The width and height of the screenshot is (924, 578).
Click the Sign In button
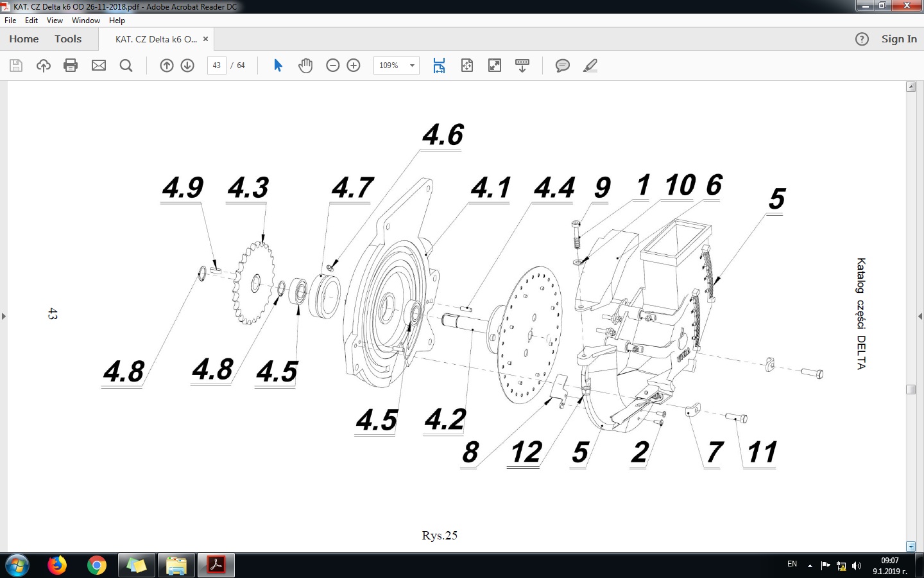899,39
